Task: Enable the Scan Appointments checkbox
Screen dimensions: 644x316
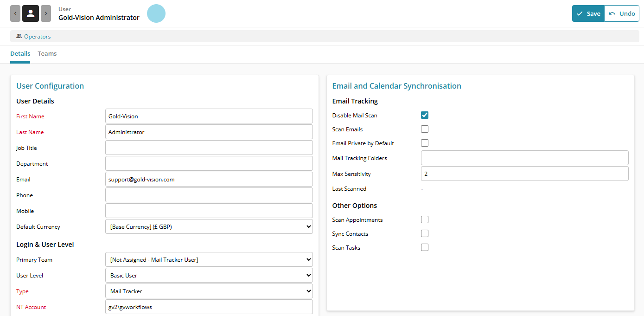Action: pyautogui.click(x=425, y=219)
